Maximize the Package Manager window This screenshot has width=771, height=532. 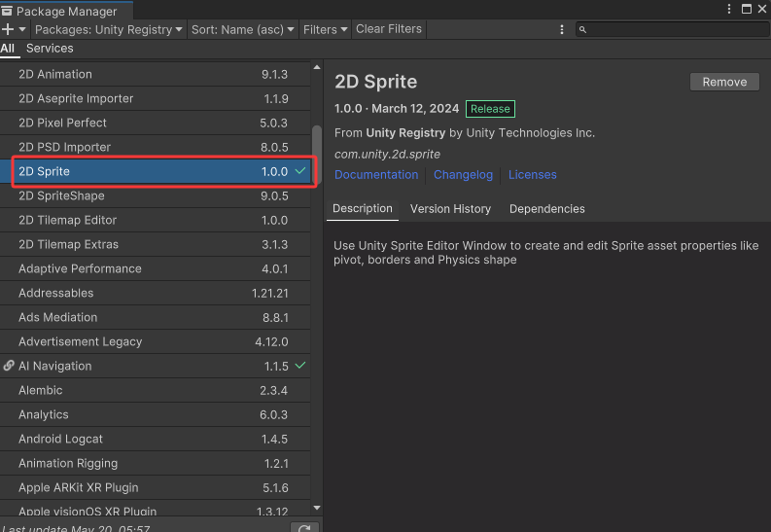click(x=747, y=9)
